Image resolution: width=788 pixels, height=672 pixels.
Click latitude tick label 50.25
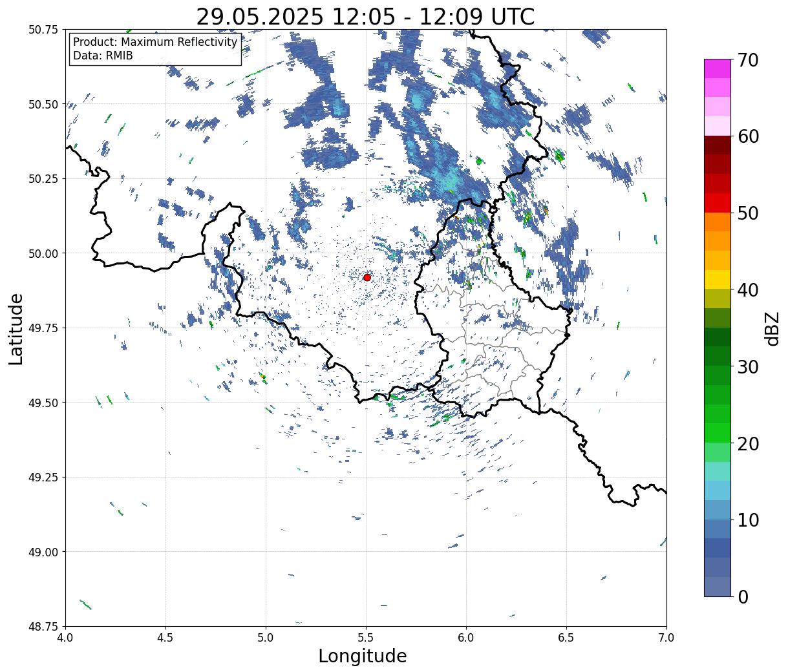pos(43,179)
